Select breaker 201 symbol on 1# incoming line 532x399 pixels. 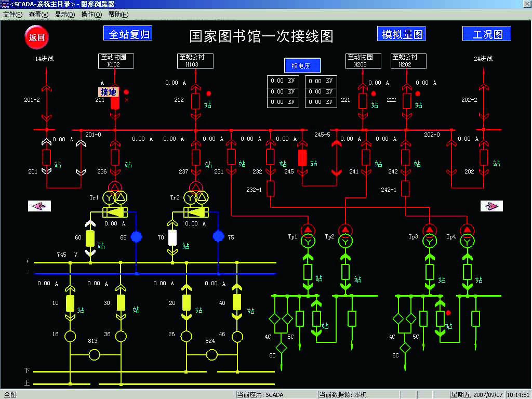tap(46, 157)
